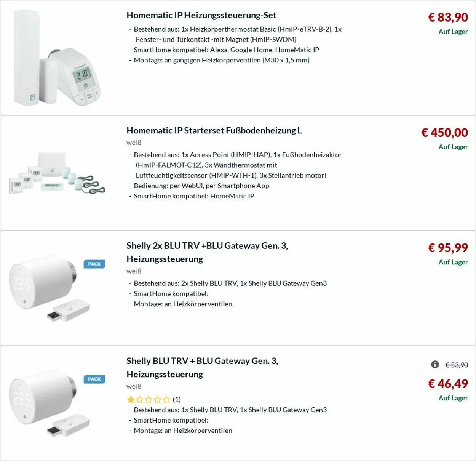Open the Homematic IP Heizungssteuerung-Set title link
Image resolution: width=476 pixels, height=461 pixels.
[x=201, y=15]
